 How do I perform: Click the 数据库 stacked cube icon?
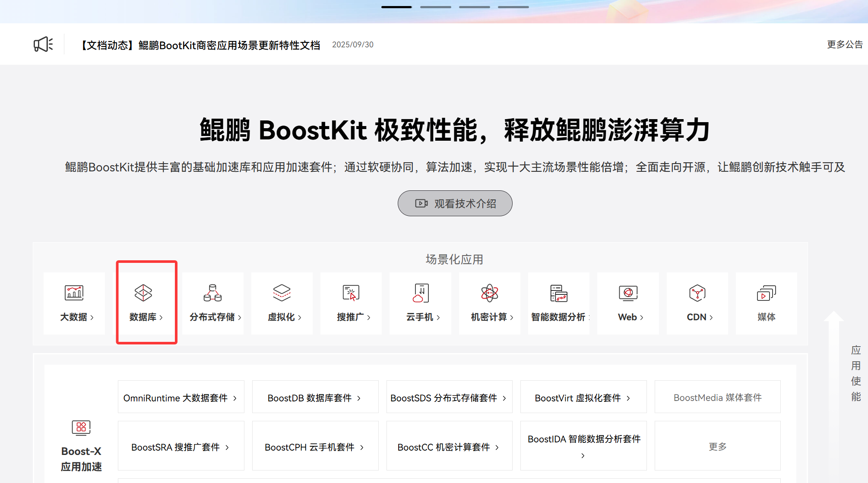tap(143, 293)
